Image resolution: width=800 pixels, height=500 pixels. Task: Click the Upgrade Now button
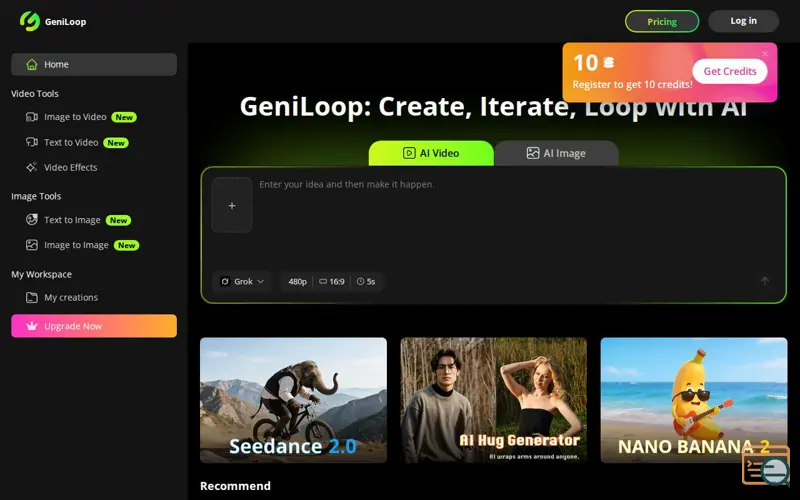pos(94,326)
